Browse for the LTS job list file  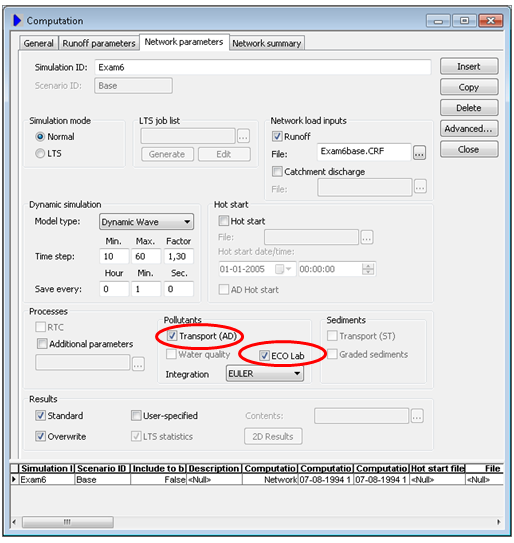click(x=243, y=136)
